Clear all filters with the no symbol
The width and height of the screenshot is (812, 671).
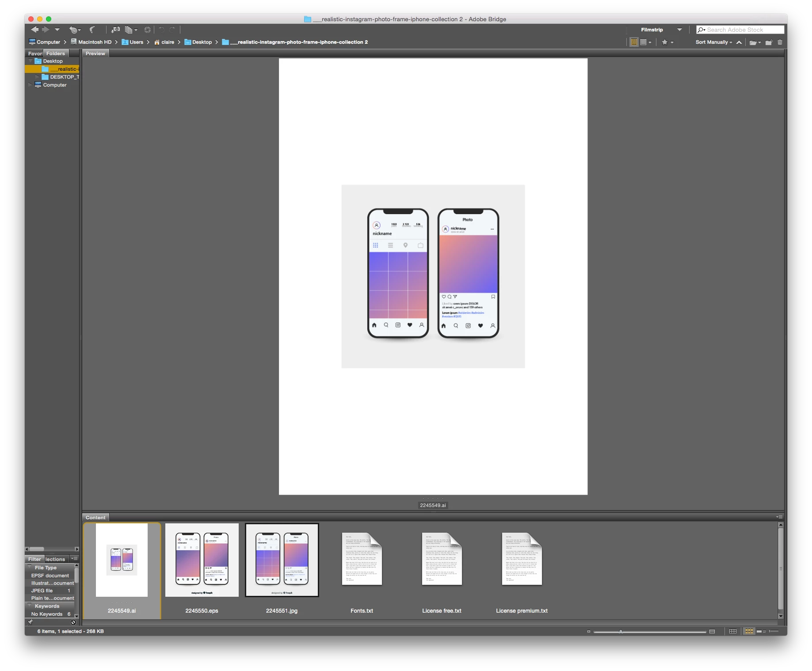73,622
